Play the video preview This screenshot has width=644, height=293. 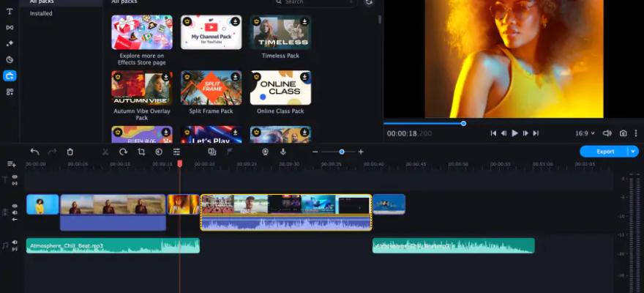[514, 133]
